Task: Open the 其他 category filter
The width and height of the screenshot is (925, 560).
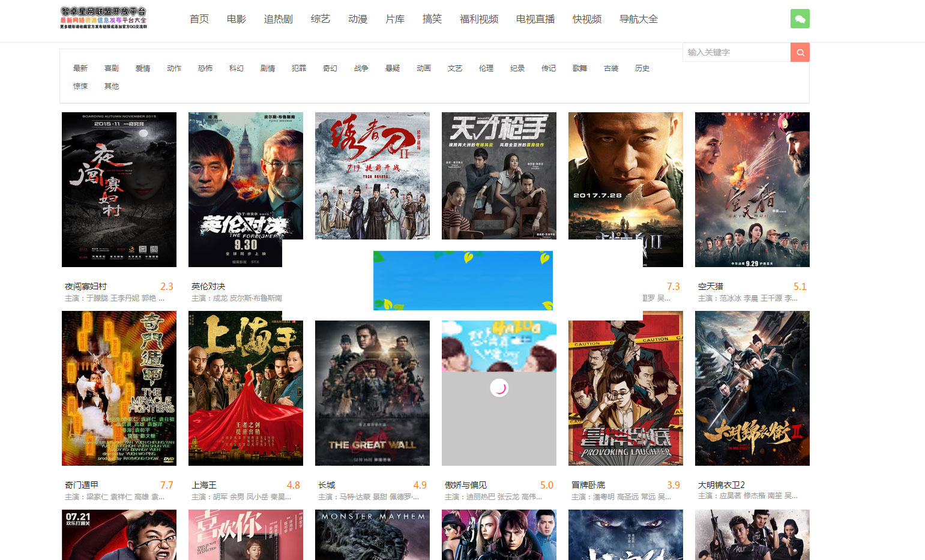Action: [111, 86]
